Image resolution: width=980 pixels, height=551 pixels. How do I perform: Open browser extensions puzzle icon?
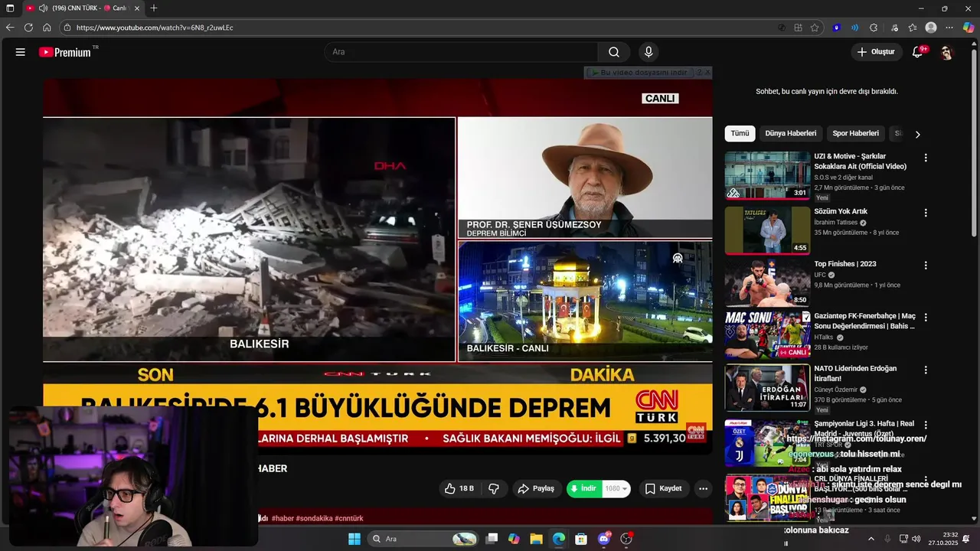pos(874,28)
